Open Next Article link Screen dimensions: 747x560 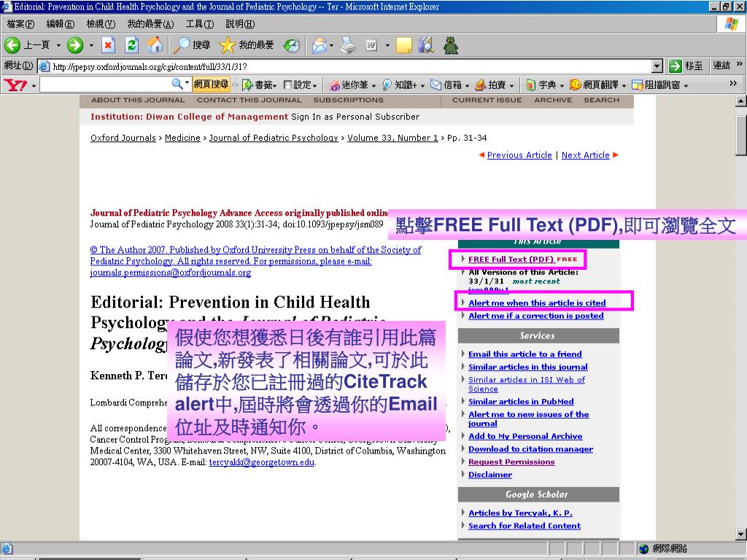click(586, 155)
